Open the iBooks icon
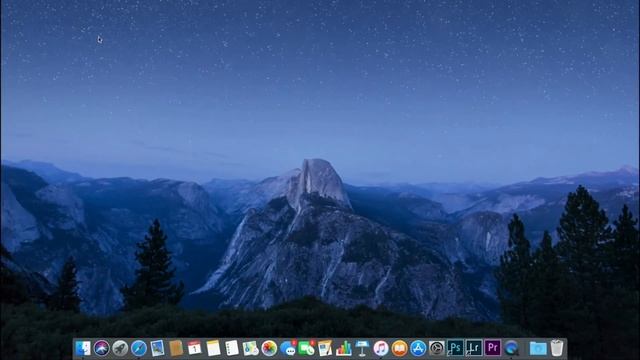 pos(400,348)
